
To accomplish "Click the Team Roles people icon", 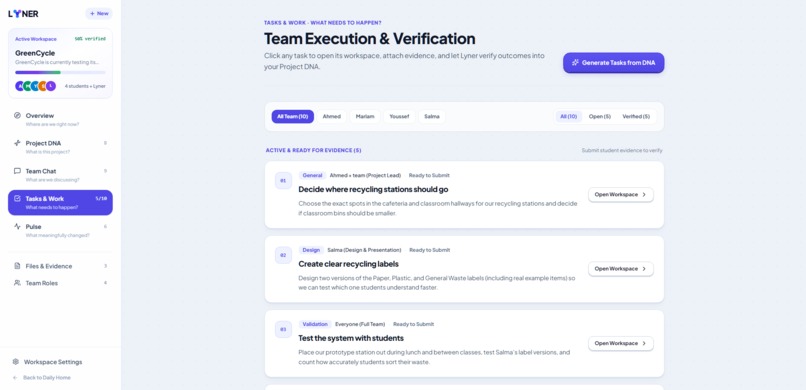I will point(17,283).
